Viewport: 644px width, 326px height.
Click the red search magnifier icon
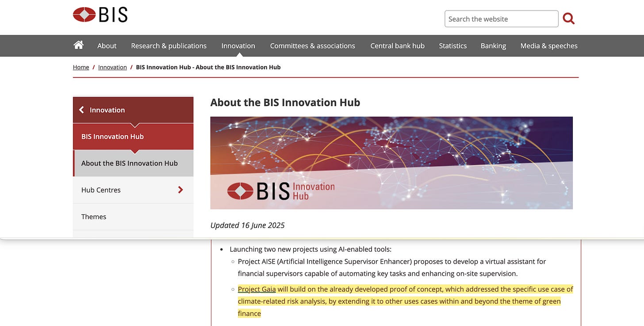pos(569,19)
